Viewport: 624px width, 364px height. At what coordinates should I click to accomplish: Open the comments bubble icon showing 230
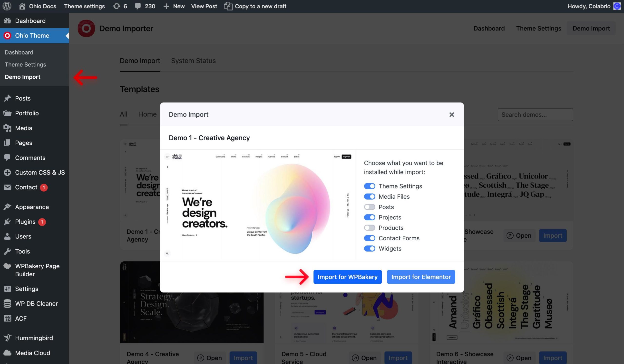click(138, 6)
